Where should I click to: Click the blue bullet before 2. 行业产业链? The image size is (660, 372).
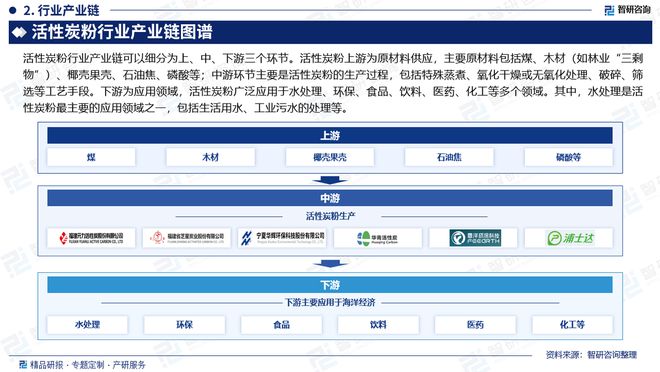click(x=13, y=10)
